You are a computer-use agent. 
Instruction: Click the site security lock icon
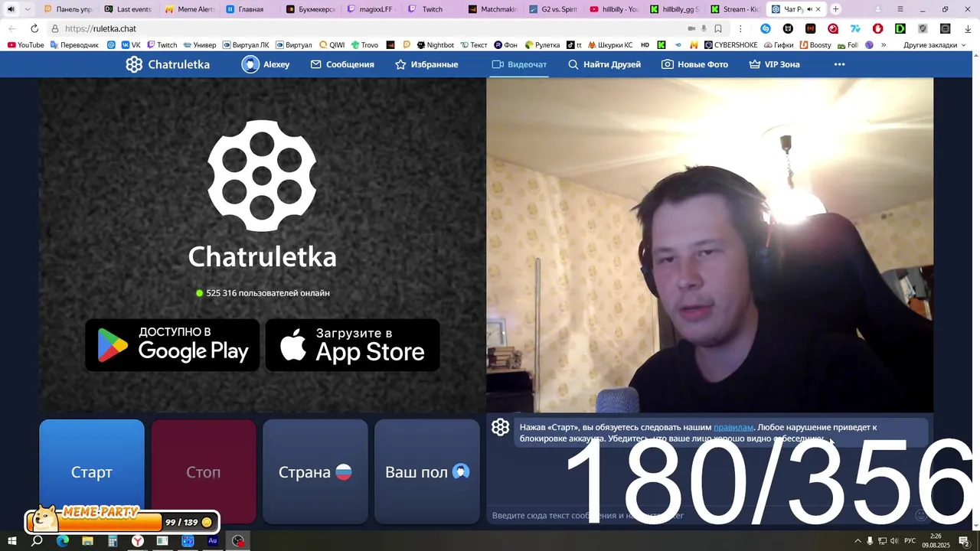point(55,28)
